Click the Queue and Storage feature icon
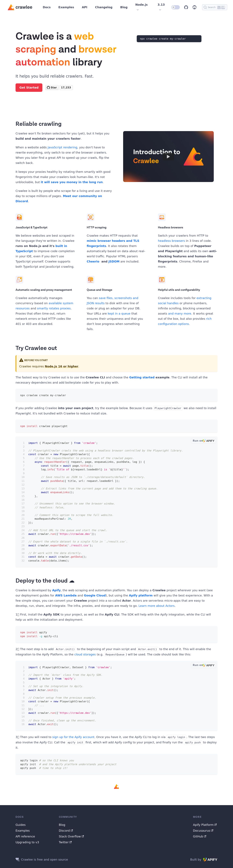This screenshot has height=868, width=233. 90,280
